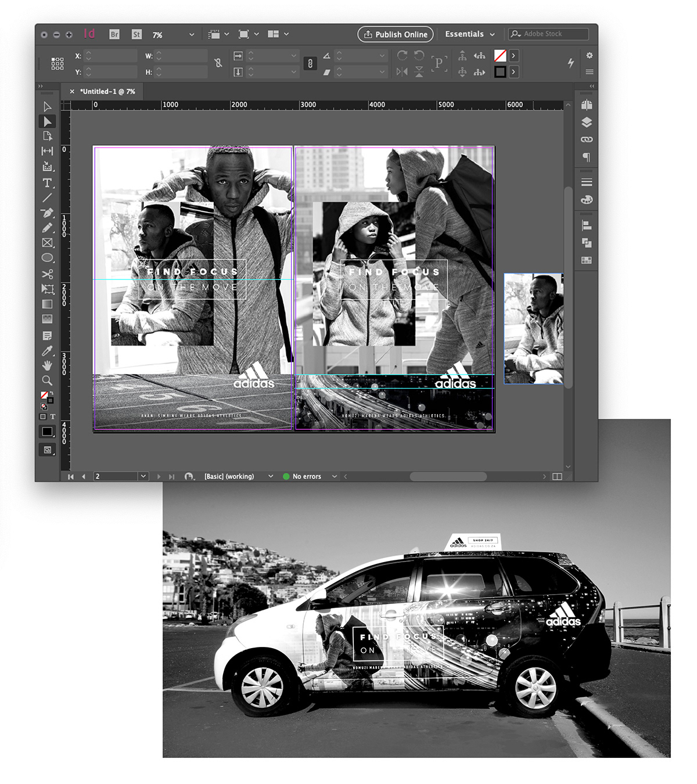Set formatting affects text
The image size is (697, 784).
[53, 416]
